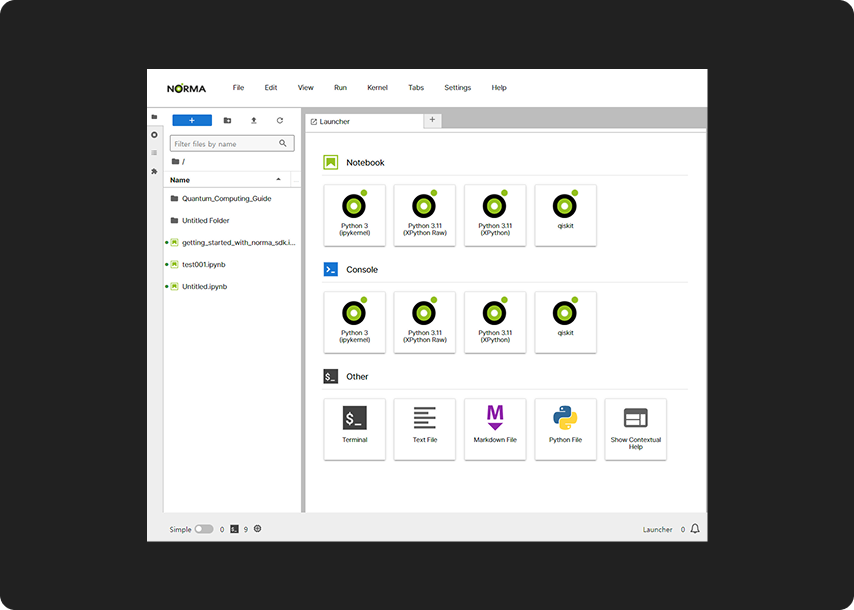Open notifications with the bell icon
The width and height of the screenshot is (854, 610).
(x=695, y=529)
